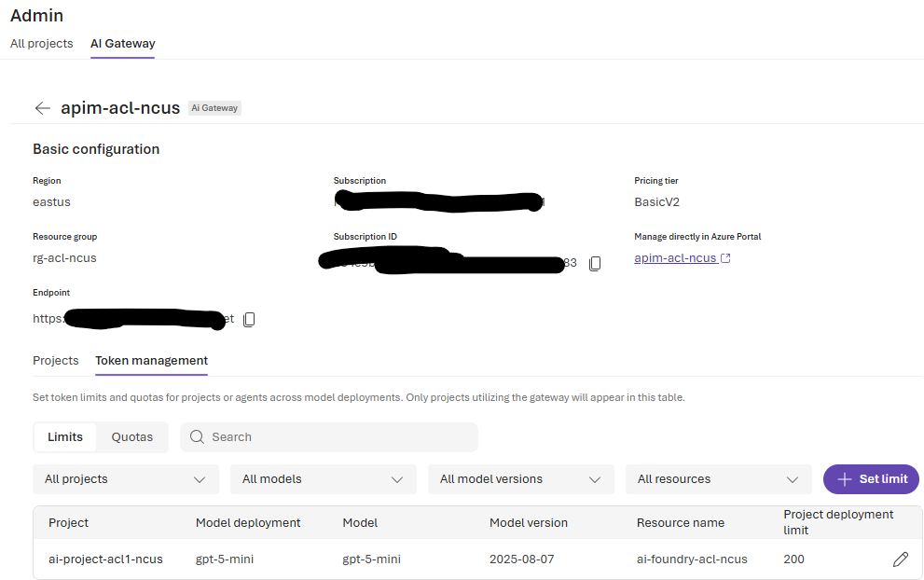Click the Model deployment column header
924x580 pixels.
248,523
